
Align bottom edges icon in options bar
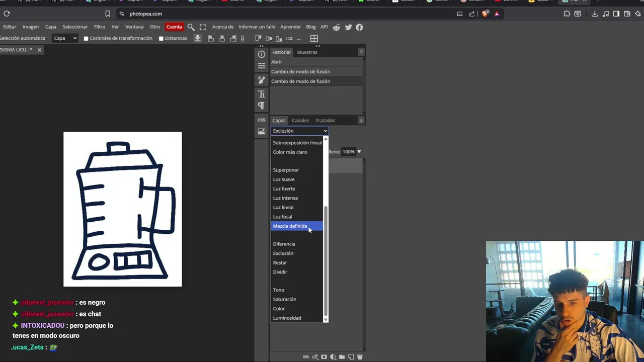(279, 38)
